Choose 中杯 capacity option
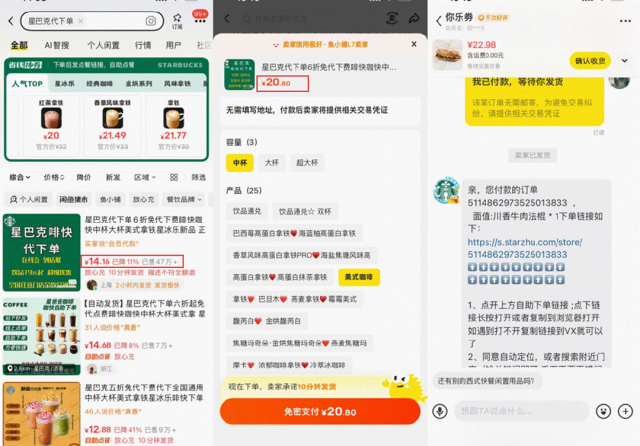640x446 pixels. pos(240,163)
